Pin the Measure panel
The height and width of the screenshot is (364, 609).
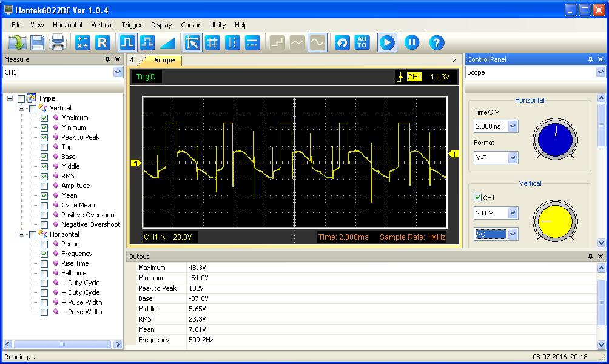pos(107,59)
